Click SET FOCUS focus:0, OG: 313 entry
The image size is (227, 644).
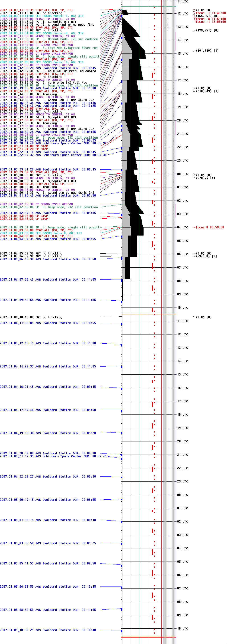(x=41, y=233)
